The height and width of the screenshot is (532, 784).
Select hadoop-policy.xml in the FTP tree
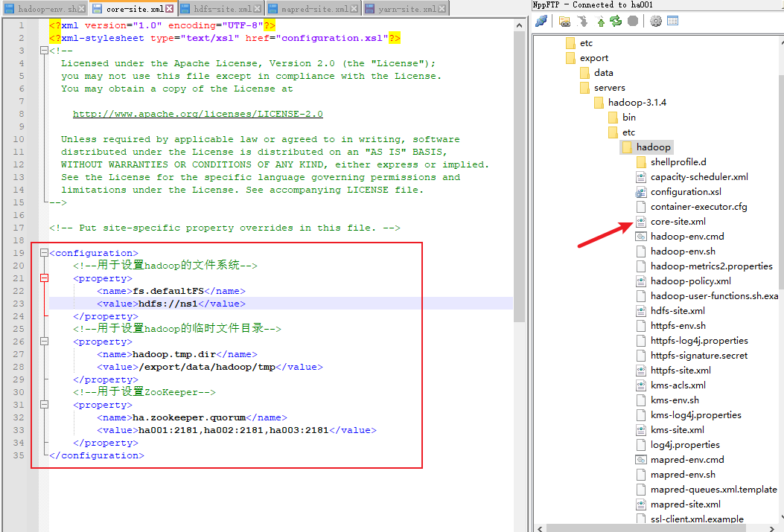(x=690, y=281)
